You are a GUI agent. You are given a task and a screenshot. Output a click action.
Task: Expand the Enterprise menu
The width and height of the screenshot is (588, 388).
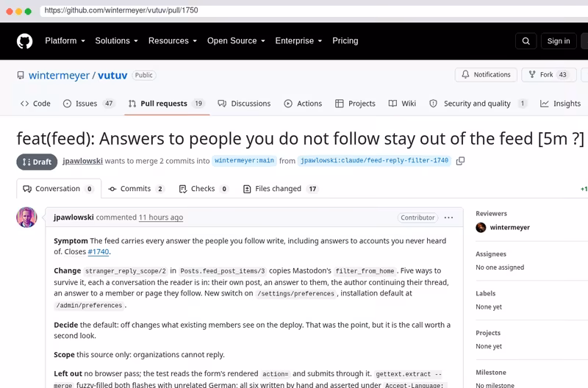pyautogui.click(x=298, y=41)
